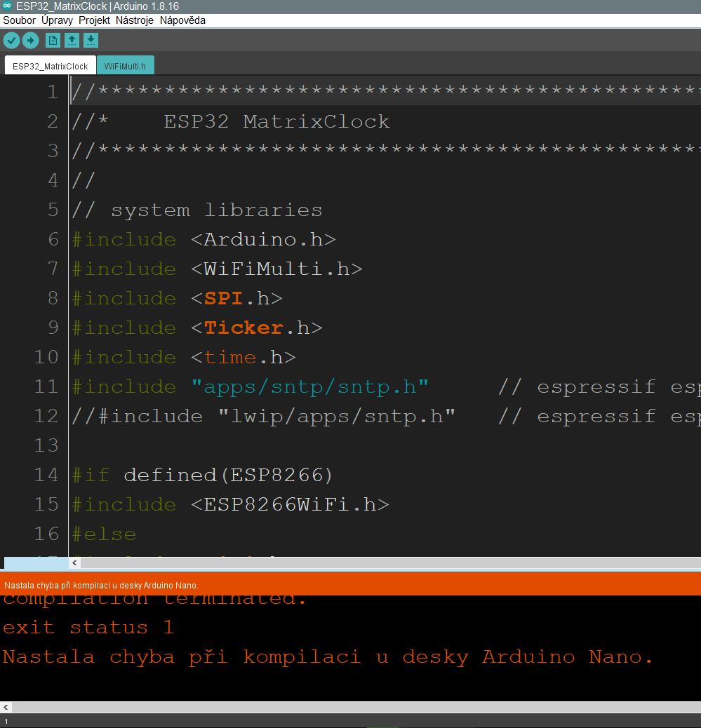Screen dimensions: 701x728
Task: Select the ESP32_MatrixClock tab
Action: pos(51,66)
